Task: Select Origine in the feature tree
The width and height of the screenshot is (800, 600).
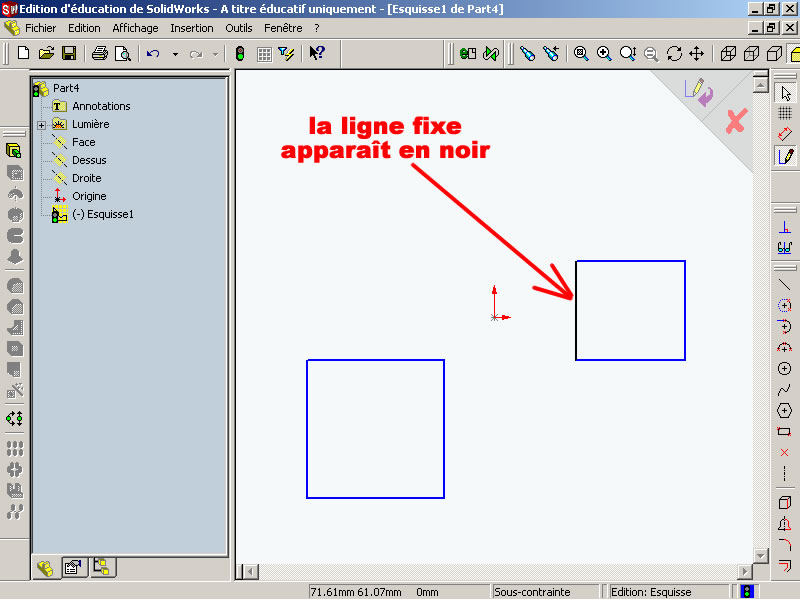Action: pyautogui.click(x=89, y=196)
